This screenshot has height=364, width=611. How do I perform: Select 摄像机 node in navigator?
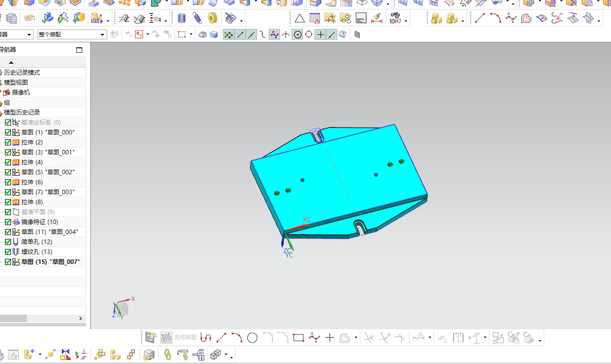[x=20, y=93]
